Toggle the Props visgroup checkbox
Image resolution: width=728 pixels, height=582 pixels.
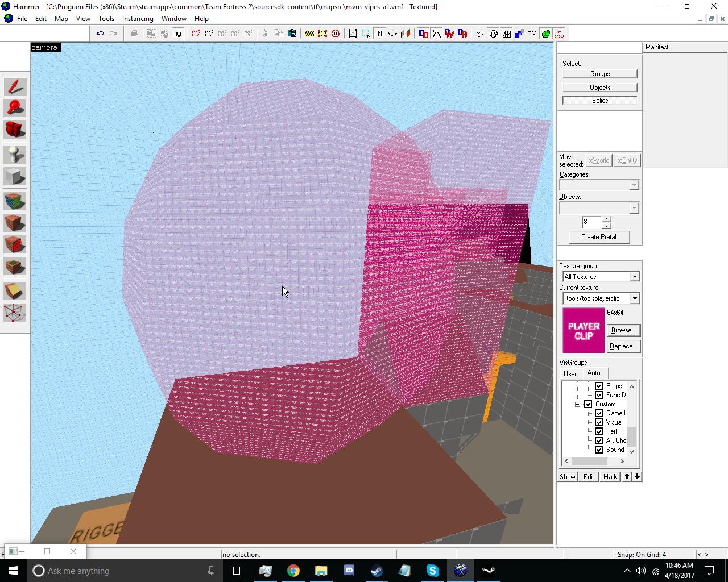599,386
